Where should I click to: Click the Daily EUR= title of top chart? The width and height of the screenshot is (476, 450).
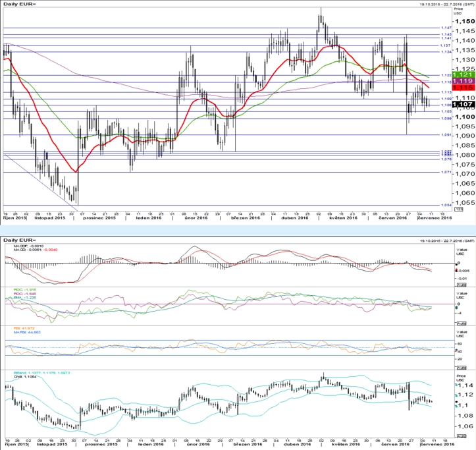pyautogui.click(x=20, y=4)
